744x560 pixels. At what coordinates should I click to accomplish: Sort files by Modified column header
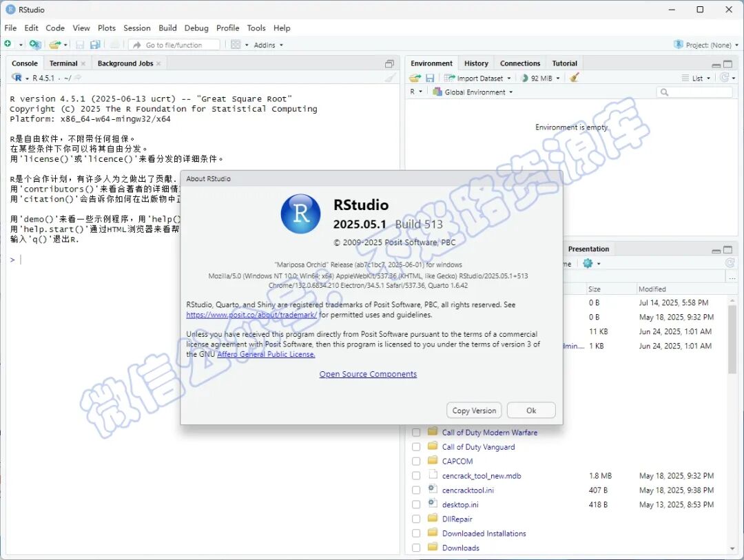coord(652,289)
